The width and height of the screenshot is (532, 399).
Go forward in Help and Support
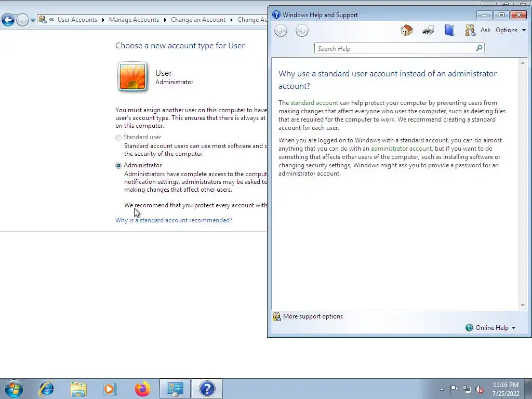point(302,31)
